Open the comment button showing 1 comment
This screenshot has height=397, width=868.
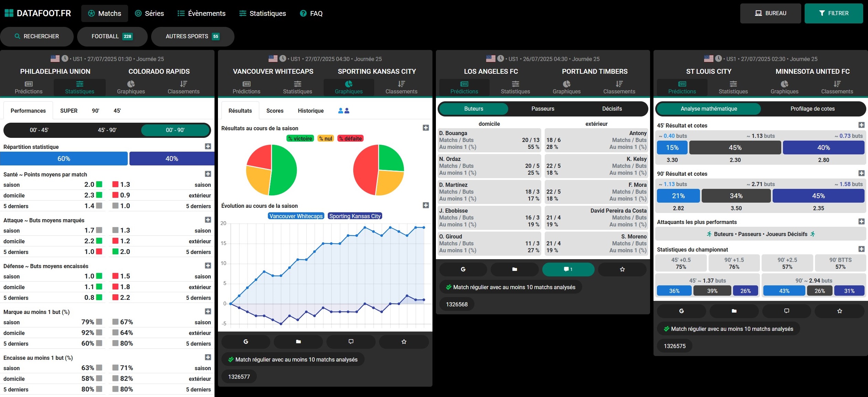(568, 269)
